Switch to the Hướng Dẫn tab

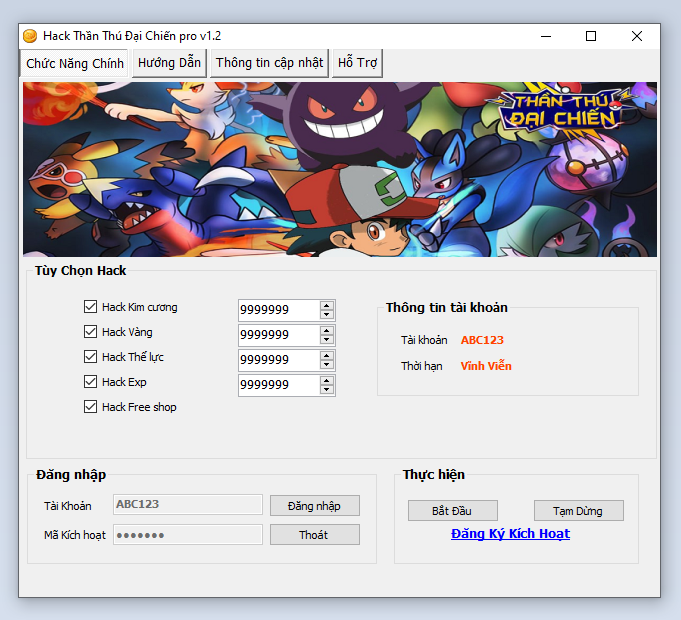[x=169, y=63]
